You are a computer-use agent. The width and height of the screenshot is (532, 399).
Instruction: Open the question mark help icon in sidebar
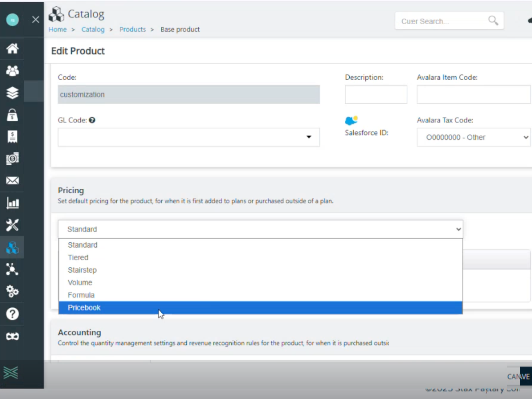click(13, 314)
